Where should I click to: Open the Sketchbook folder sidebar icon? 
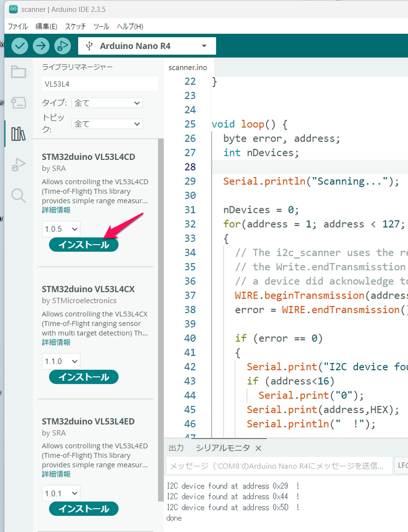coord(18,72)
